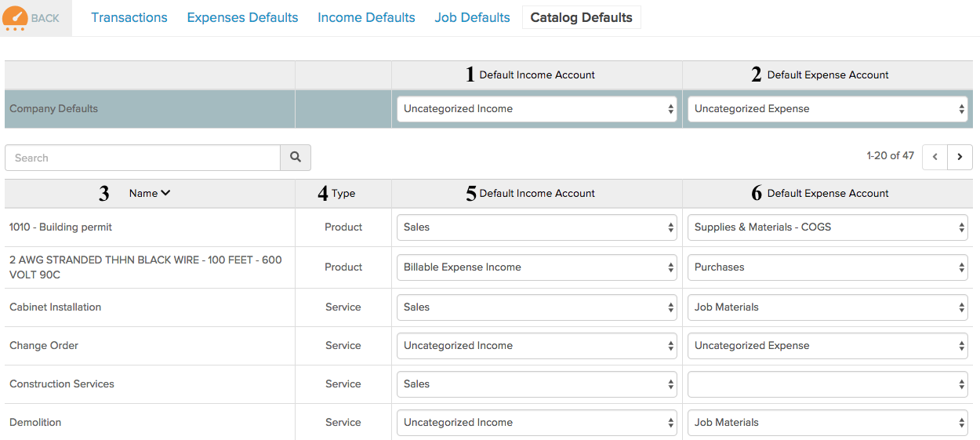
Task: Open Company Defaults income account dropdown
Action: coord(537,109)
